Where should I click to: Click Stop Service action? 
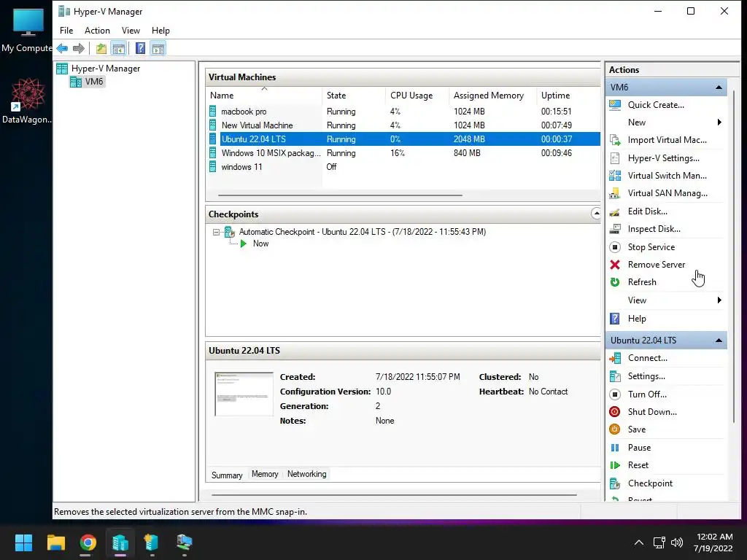651,247
